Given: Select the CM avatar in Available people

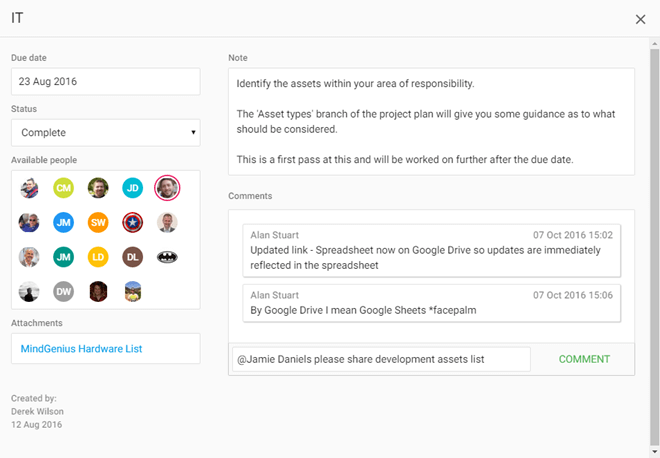Looking at the screenshot, I should pyautogui.click(x=64, y=188).
